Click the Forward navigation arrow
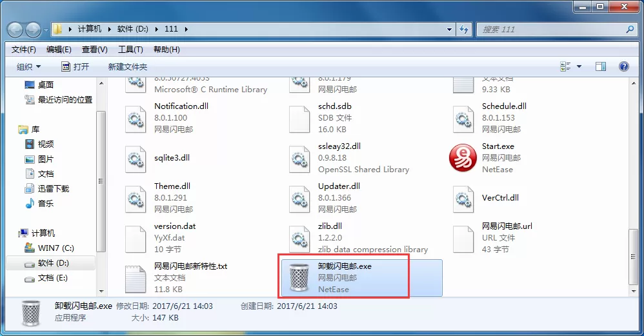Screen dimensions: 644x336 34,30
